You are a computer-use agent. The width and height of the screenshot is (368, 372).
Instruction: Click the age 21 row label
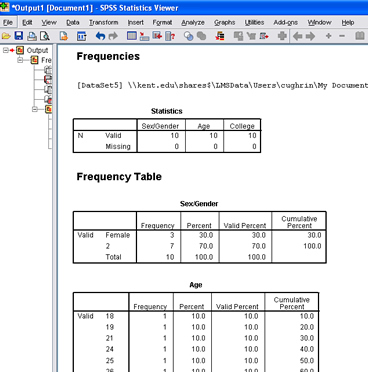click(x=110, y=338)
